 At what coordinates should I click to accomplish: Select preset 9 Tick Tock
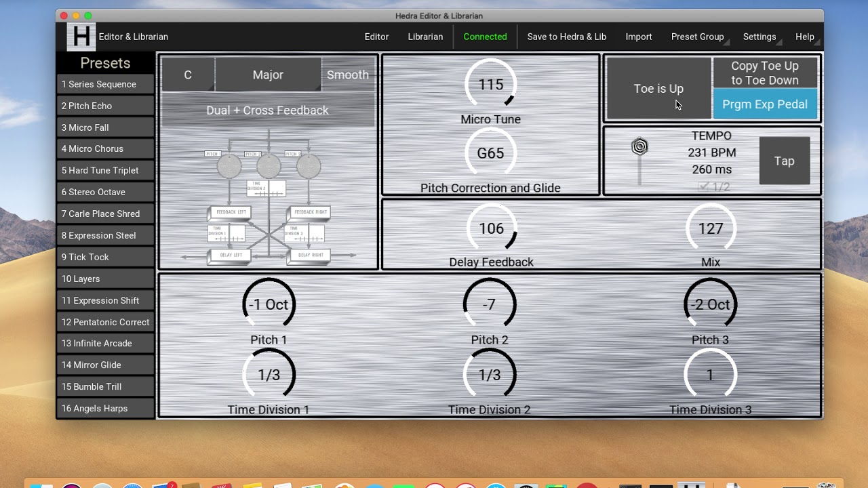coord(106,257)
